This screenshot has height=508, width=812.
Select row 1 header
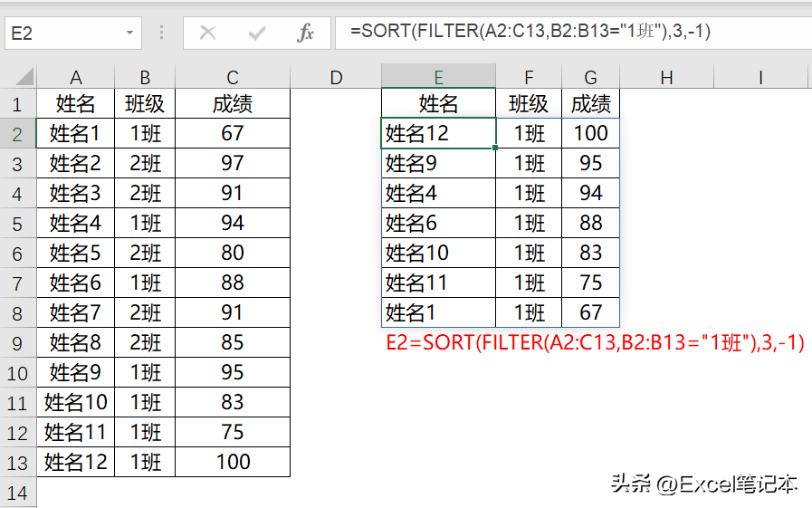(x=17, y=103)
